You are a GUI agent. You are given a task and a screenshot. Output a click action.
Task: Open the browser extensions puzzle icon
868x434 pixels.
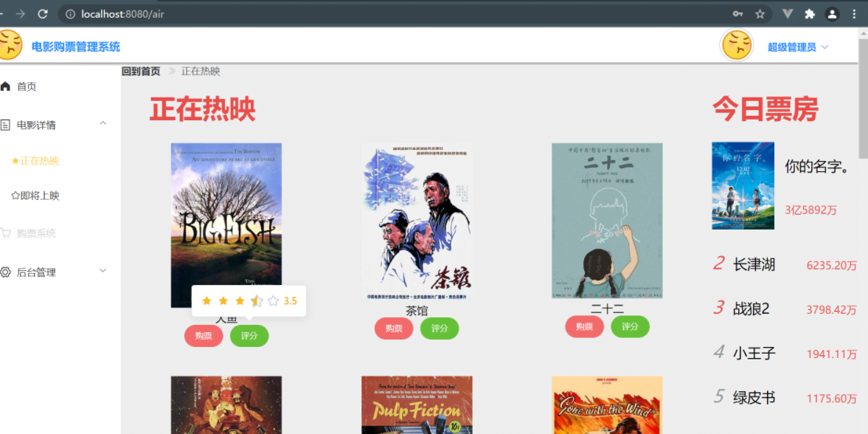click(810, 14)
